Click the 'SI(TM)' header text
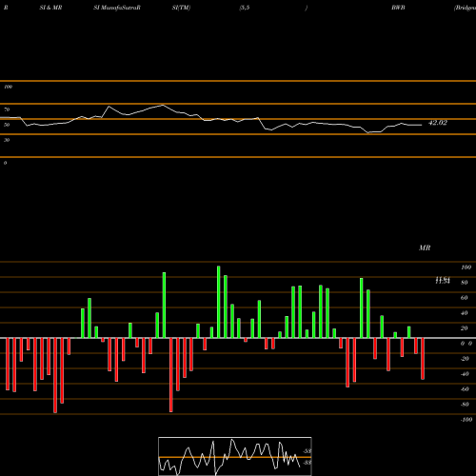The width and height of the screenshot is (476, 476). (181, 8)
